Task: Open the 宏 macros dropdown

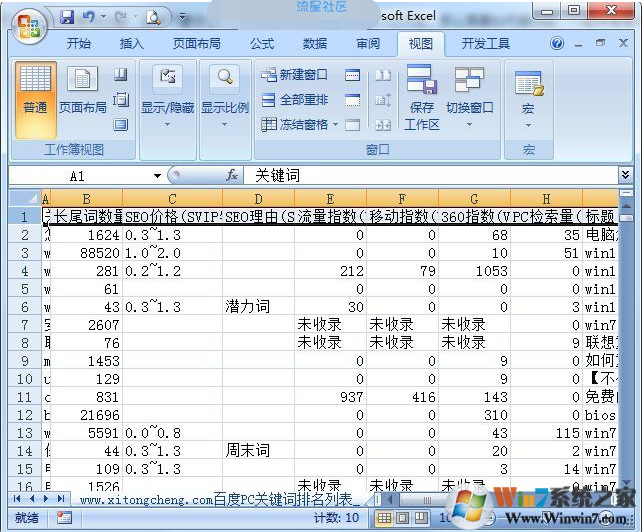Action: [528, 98]
